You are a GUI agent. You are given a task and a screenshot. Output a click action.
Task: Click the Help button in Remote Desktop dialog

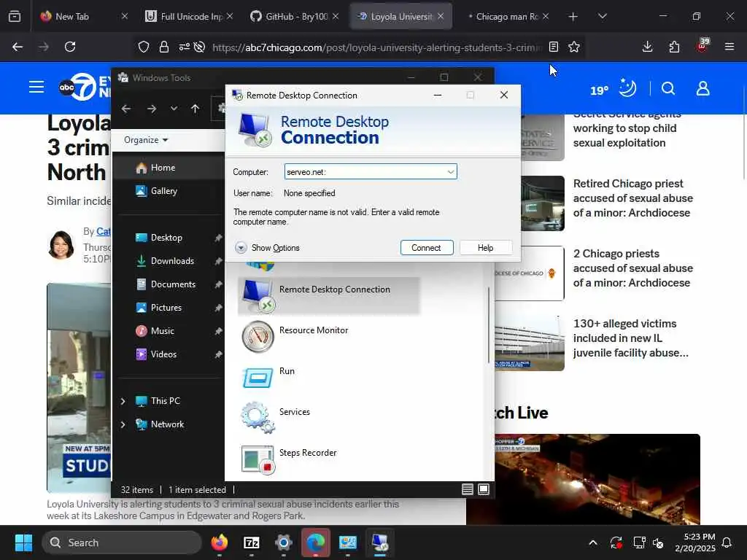(485, 248)
